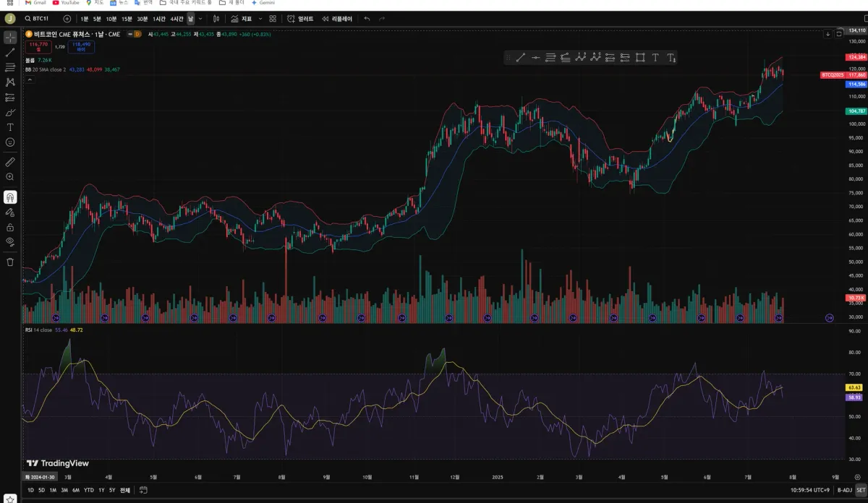Collapse the indicator legend chevron
868x503 pixels.
[x=30, y=79]
